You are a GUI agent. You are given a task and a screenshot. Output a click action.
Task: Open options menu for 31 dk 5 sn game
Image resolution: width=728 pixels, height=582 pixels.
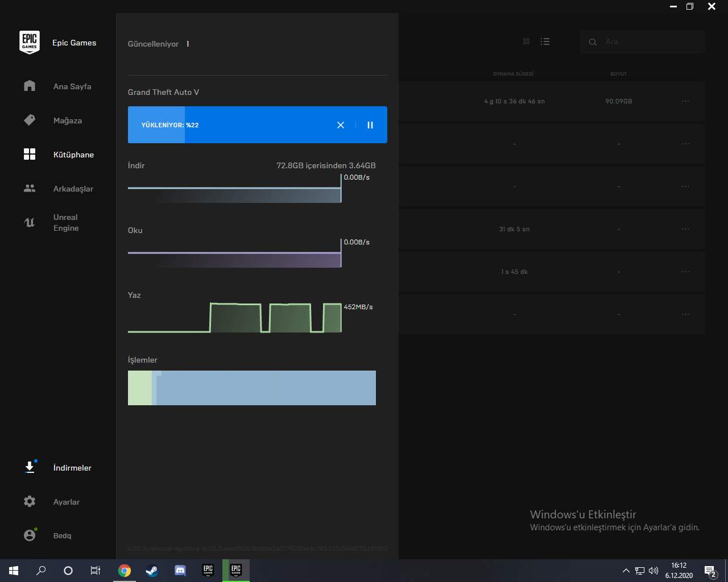click(685, 229)
